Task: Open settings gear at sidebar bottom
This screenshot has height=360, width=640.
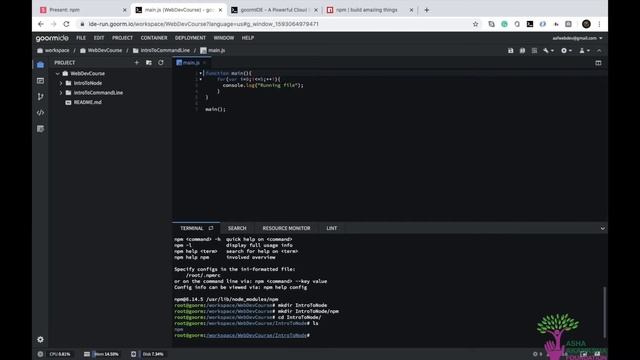Action: (x=40, y=340)
